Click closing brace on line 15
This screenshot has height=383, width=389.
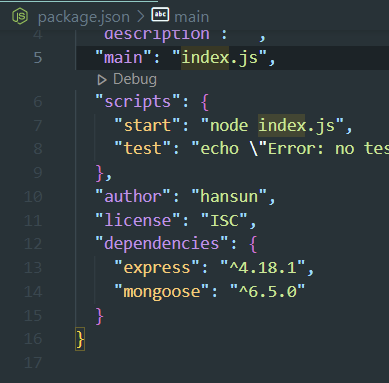99,316
